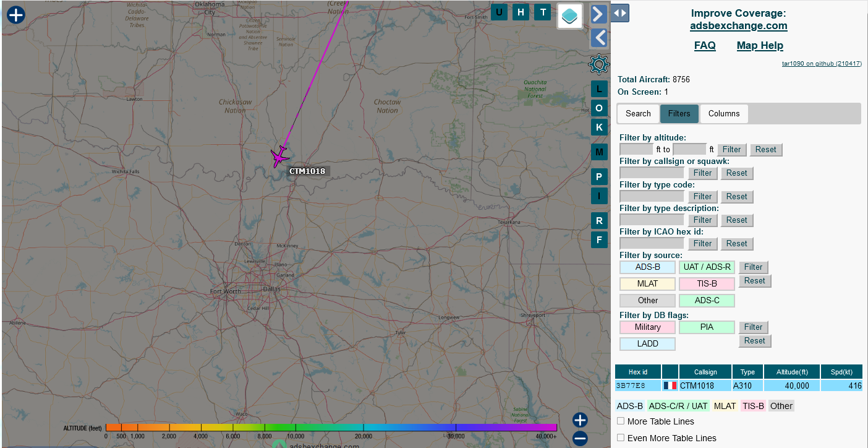
Task: Toggle the T map button
Action: pyautogui.click(x=543, y=12)
